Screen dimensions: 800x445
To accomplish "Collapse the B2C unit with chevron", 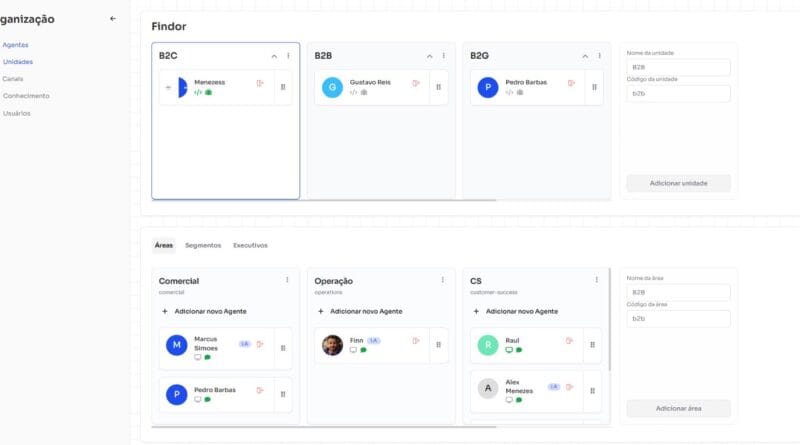I will coord(274,56).
